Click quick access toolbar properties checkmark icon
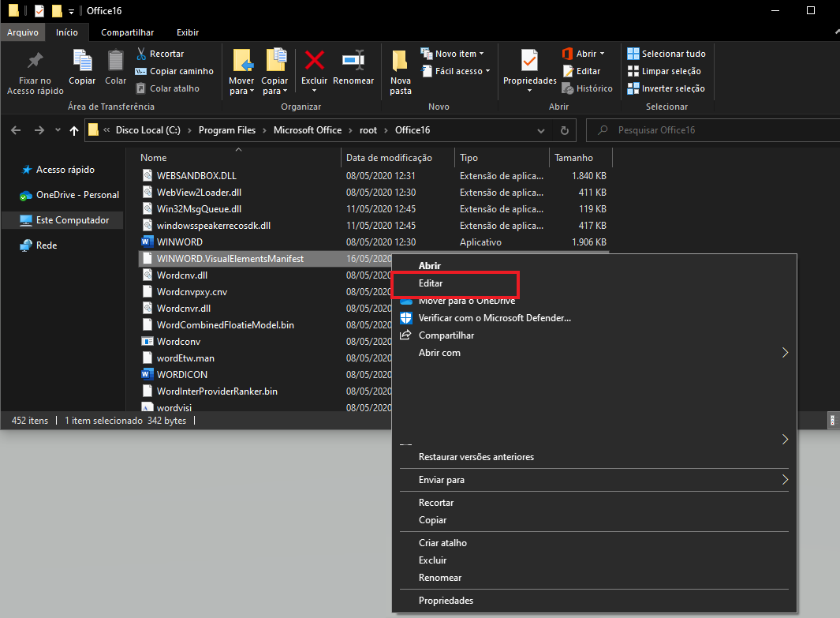This screenshot has width=840, height=618. click(x=39, y=11)
